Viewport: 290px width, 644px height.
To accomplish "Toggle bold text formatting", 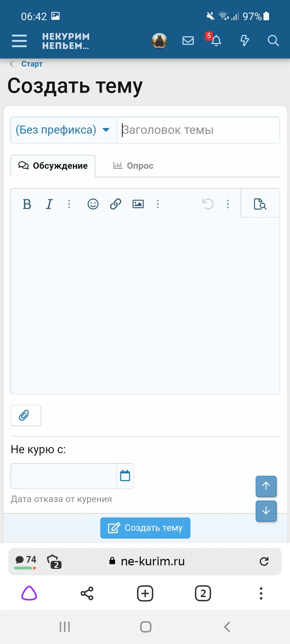I will pos(27,204).
